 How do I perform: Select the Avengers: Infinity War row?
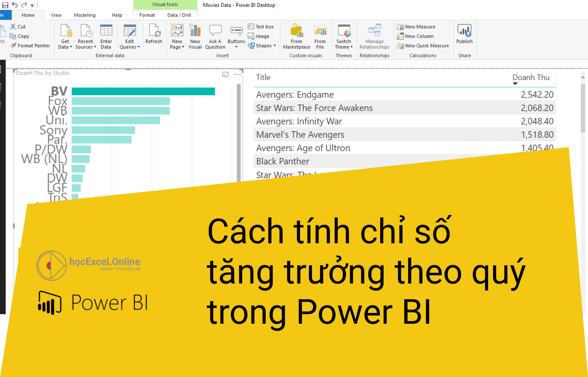(x=405, y=121)
